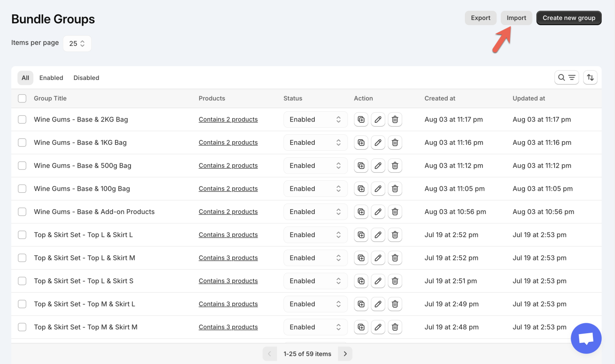Open the live chat bubble

586,338
